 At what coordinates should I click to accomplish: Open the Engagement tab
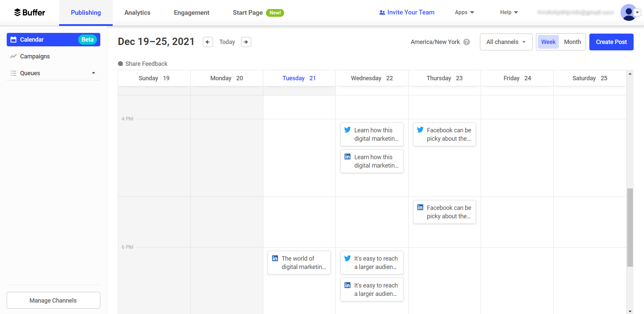click(192, 13)
